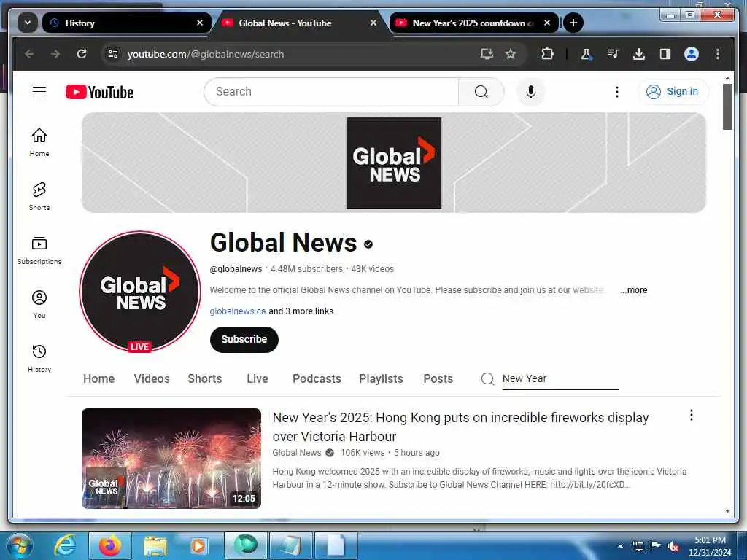Go to Home in the left sidebar

click(x=39, y=142)
